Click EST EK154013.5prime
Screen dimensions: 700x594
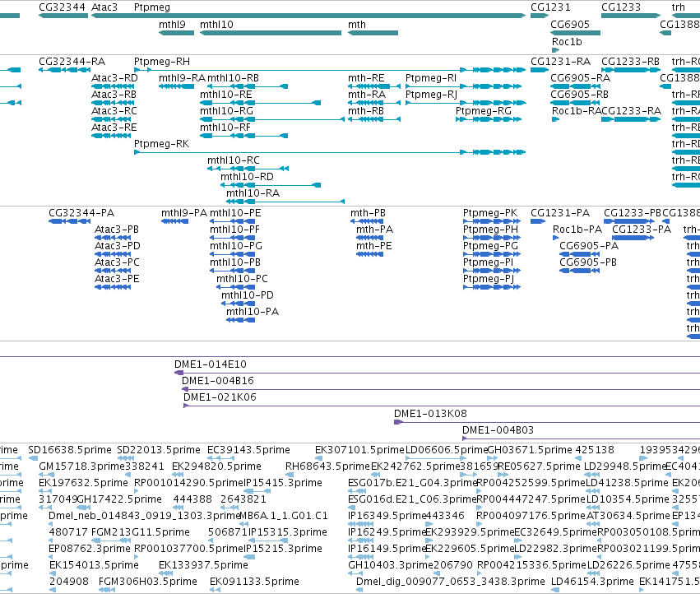95,565
